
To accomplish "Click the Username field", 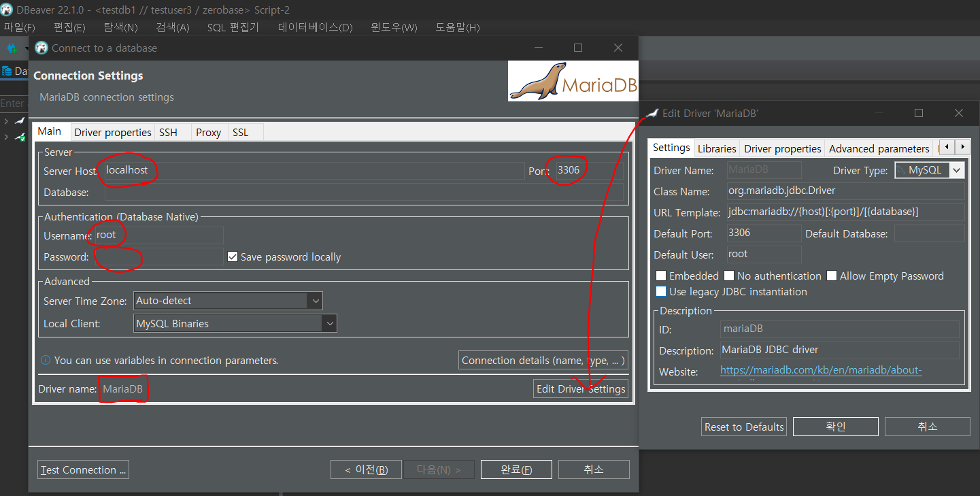I will (158, 235).
